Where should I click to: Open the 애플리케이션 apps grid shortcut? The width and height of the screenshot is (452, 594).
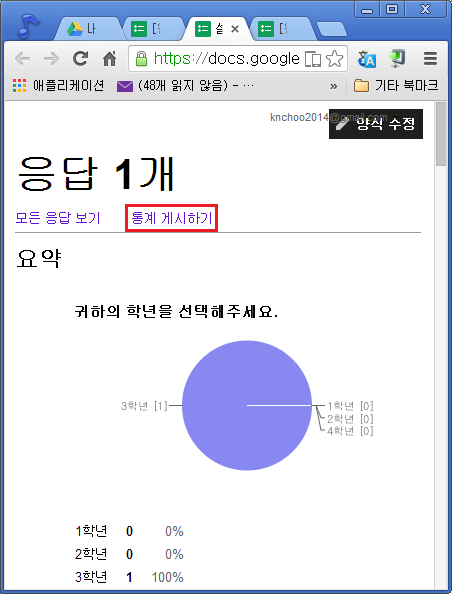point(58,86)
